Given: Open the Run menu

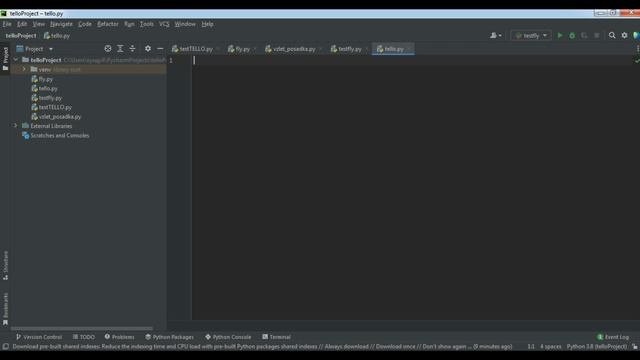Looking at the screenshot, I should tap(129, 24).
